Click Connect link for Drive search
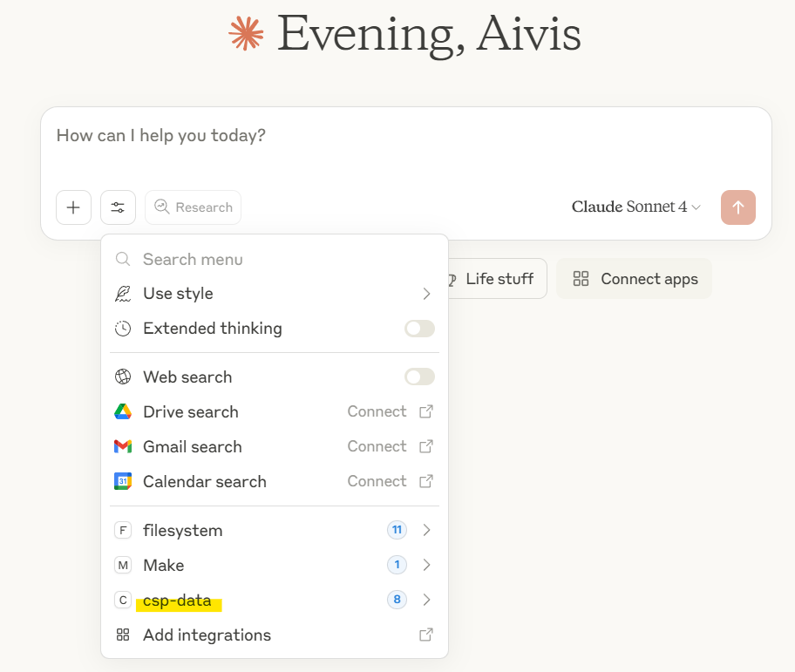The height and width of the screenshot is (672, 795). pos(377,411)
